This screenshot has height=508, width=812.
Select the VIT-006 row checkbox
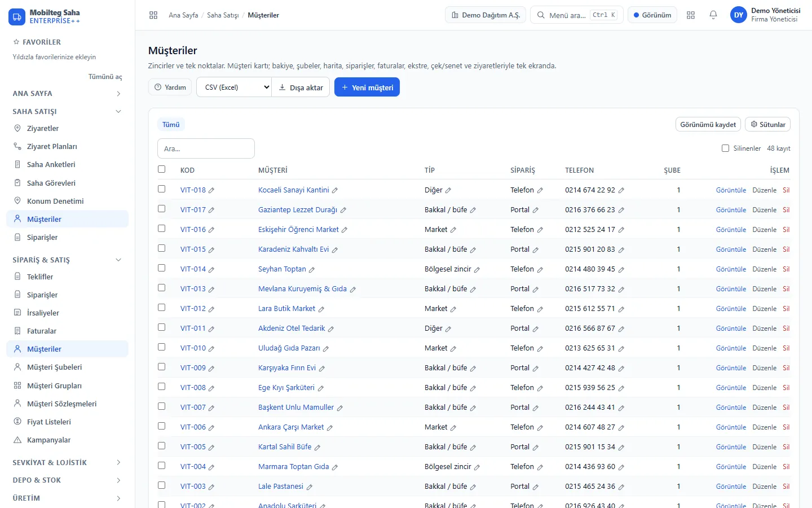(x=162, y=426)
